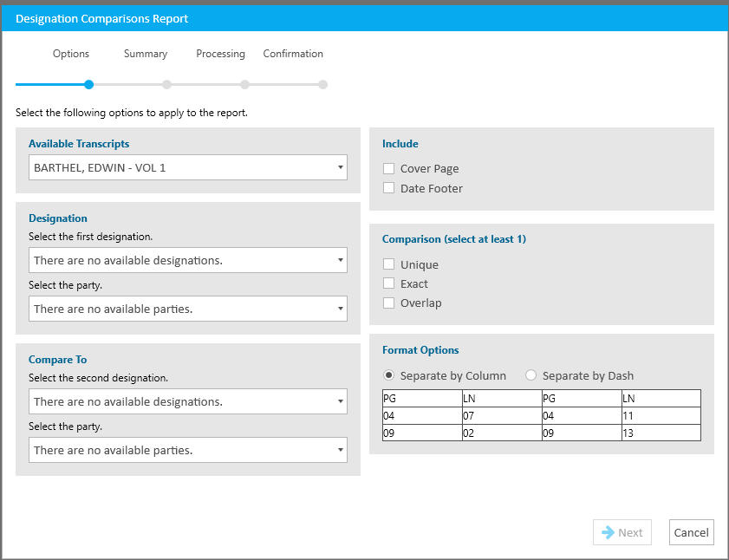
Task: Click the Next button
Action: pos(622,532)
